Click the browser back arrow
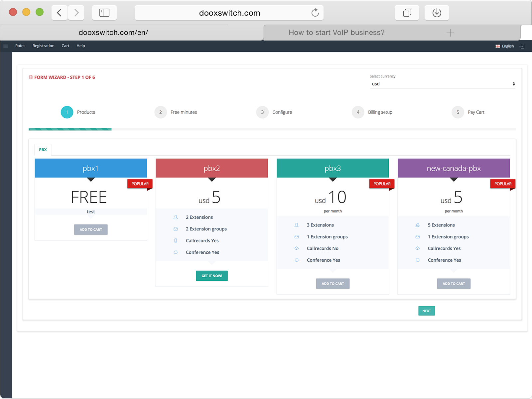The height and width of the screenshot is (399, 532). (60, 13)
